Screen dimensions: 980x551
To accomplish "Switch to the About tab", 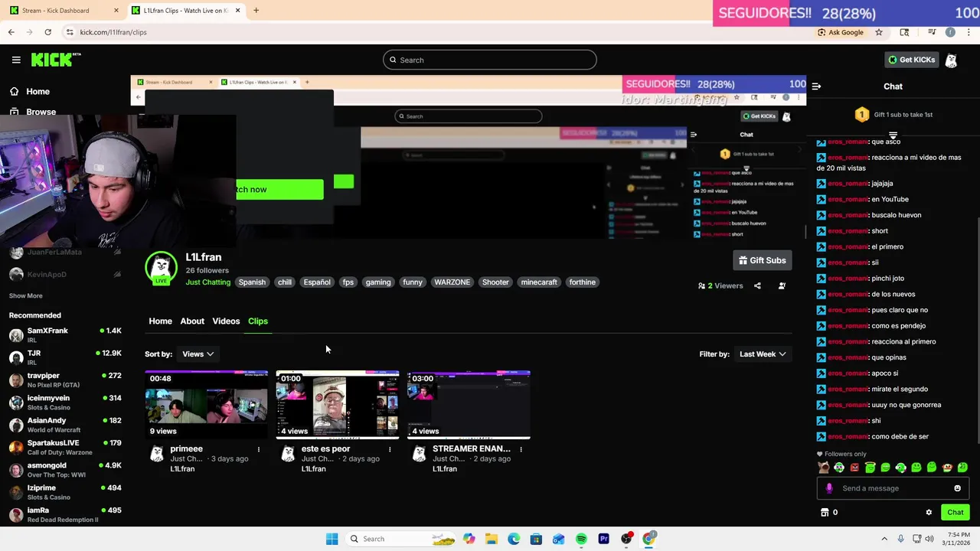I will click(x=192, y=321).
